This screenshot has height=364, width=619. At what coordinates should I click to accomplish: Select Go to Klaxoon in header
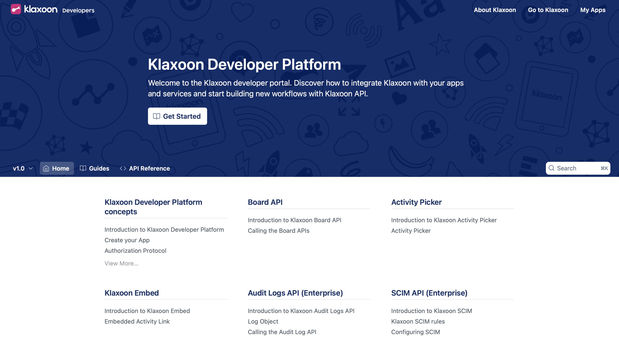548,10
